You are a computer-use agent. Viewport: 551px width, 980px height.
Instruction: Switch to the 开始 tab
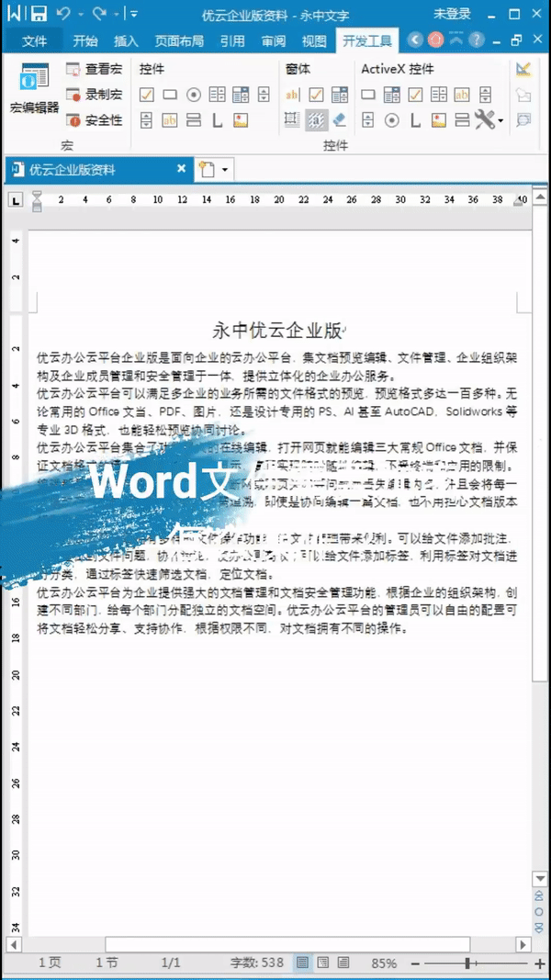click(x=85, y=41)
